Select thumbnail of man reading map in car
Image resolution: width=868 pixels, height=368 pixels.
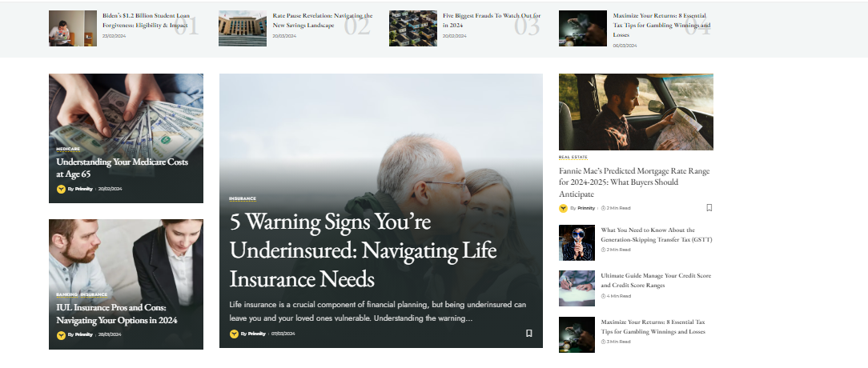coord(636,112)
